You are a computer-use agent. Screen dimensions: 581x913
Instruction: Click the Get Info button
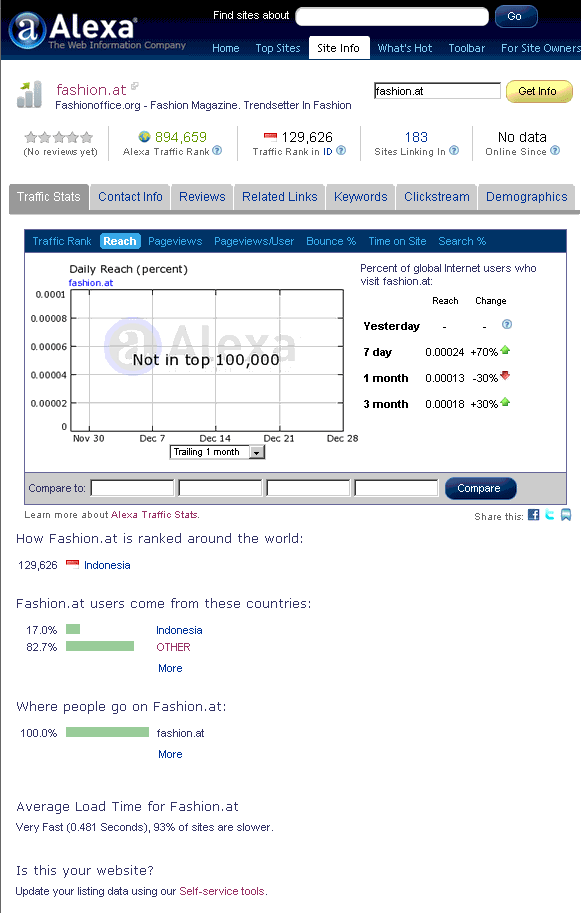coord(539,91)
